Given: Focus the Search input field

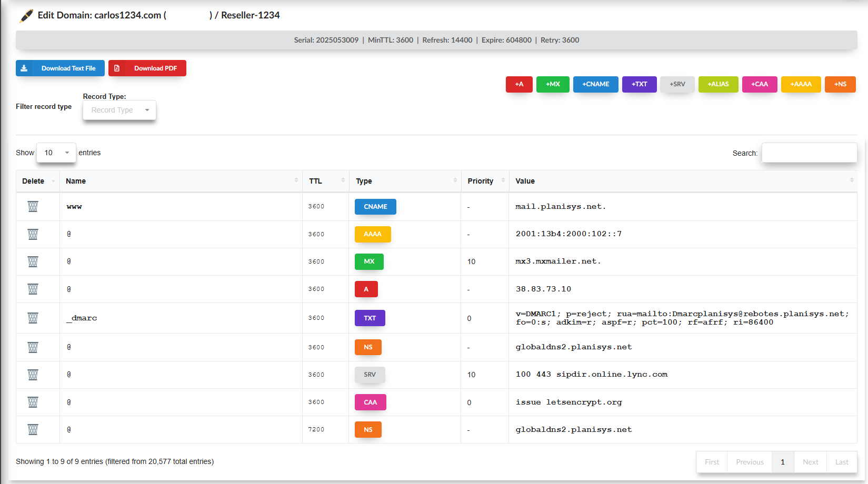Looking at the screenshot, I should 809,153.
